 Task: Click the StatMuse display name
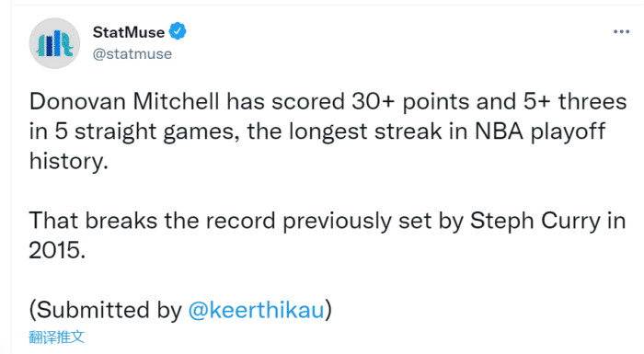click(x=129, y=32)
